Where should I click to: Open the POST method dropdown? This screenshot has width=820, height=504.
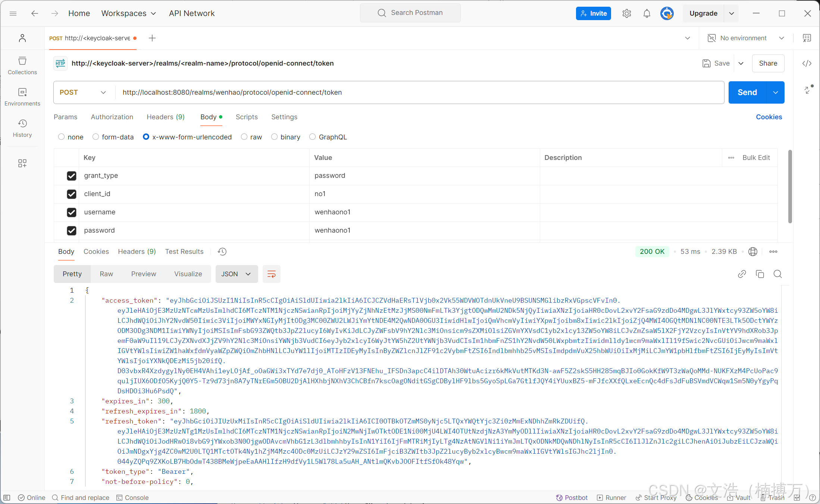click(x=103, y=92)
